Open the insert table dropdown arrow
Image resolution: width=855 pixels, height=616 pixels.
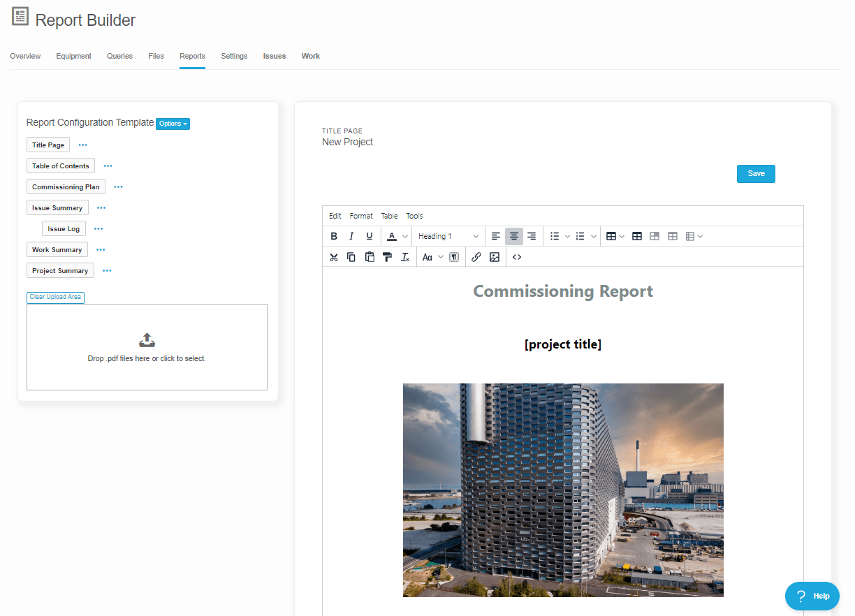622,236
